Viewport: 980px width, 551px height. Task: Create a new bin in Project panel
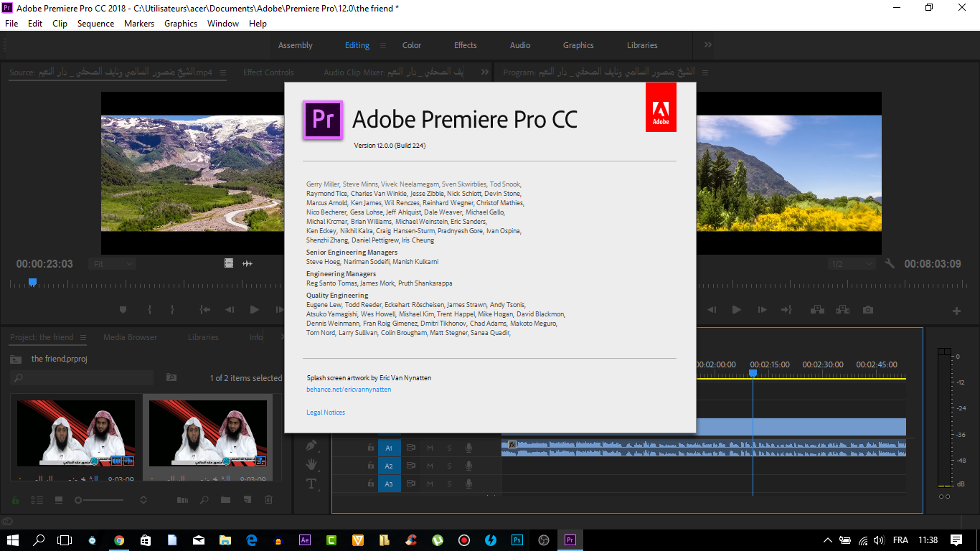coord(225,499)
